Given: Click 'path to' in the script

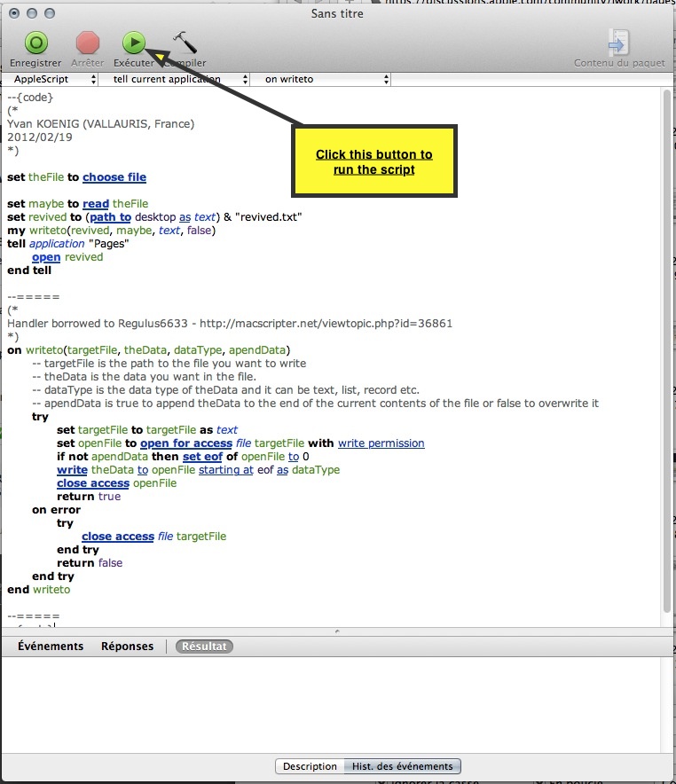Looking at the screenshot, I should [111, 217].
